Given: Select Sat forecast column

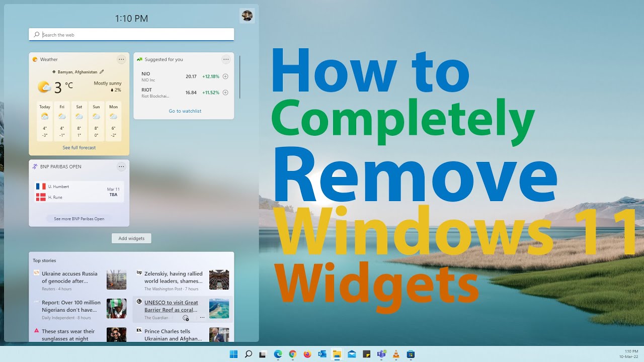Looking at the screenshot, I should pos(79,121).
